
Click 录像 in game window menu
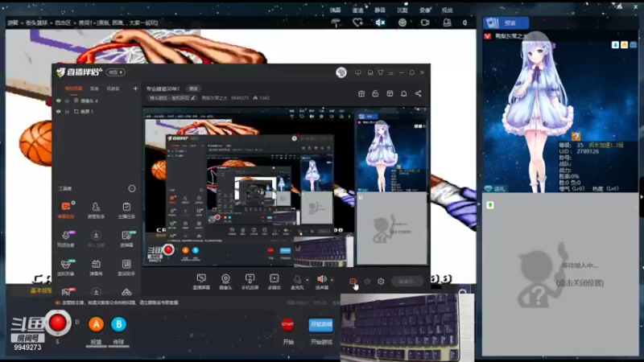tap(425, 10)
